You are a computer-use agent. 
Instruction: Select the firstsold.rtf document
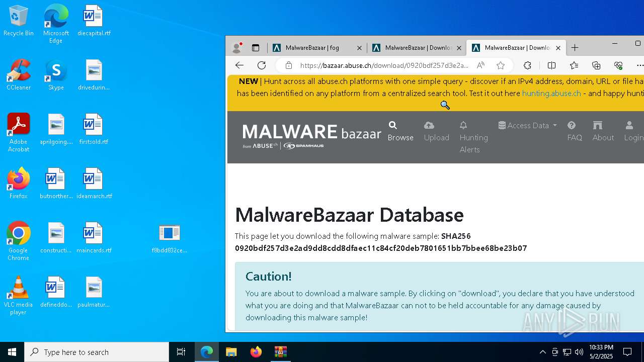[94, 130]
